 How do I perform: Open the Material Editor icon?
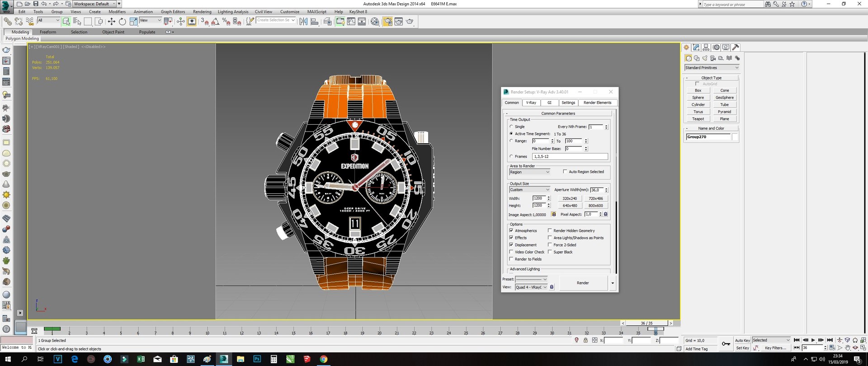(375, 21)
